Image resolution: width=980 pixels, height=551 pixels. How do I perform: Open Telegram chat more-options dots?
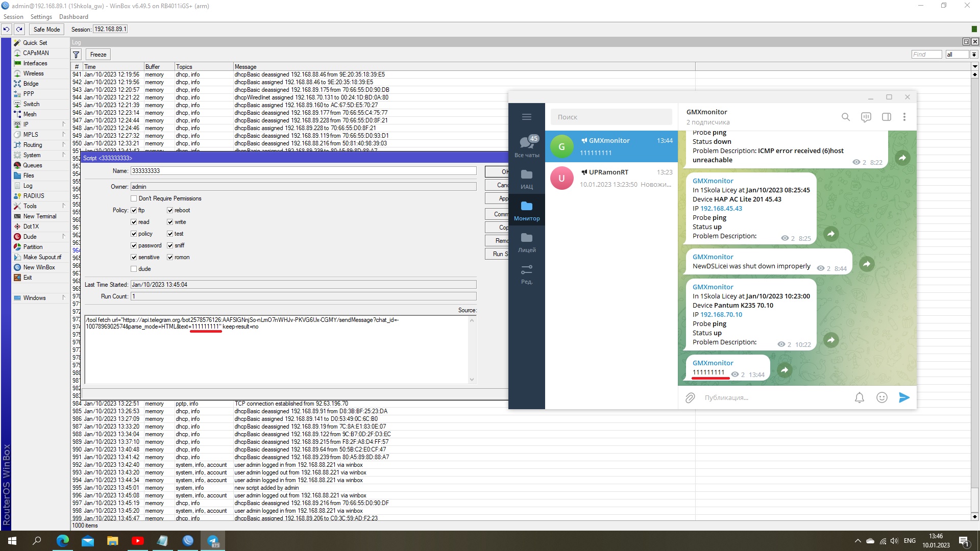(x=904, y=117)
